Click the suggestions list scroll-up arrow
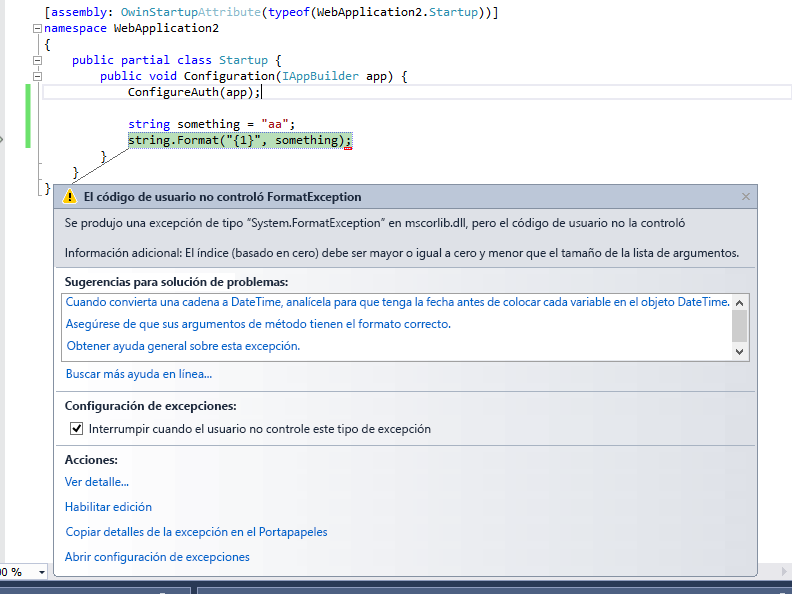Viewport: 792px width, 594px height. pos(740,301)
